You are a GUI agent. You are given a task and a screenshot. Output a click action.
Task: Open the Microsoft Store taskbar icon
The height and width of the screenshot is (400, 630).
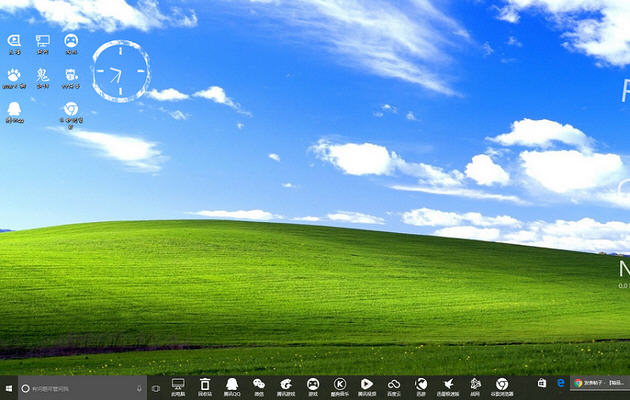coord(542,383)
